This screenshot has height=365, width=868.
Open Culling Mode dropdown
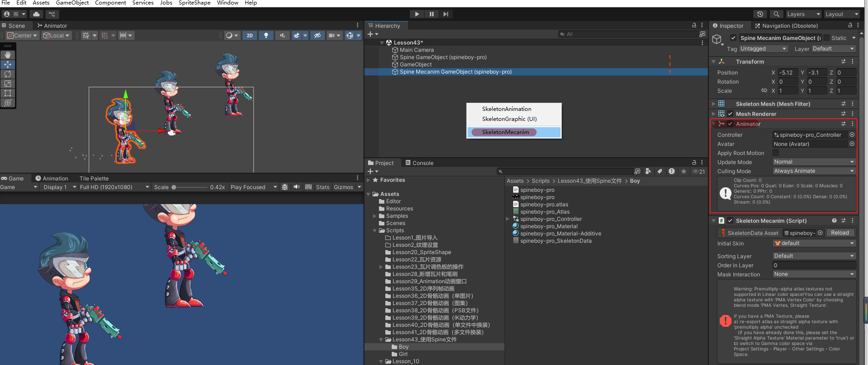click(814, 171)
